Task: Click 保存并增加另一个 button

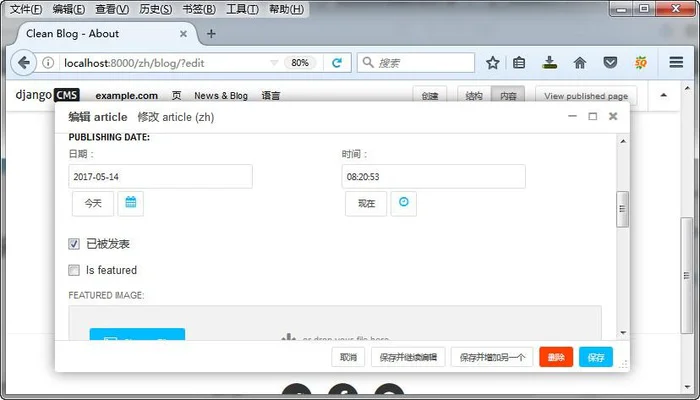Action: coord(492,357)
